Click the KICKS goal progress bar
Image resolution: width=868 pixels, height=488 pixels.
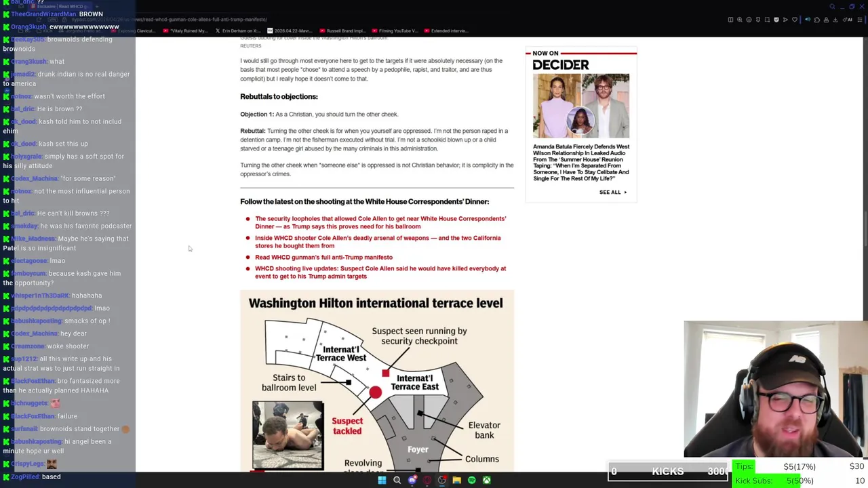(x=668, y=471)
